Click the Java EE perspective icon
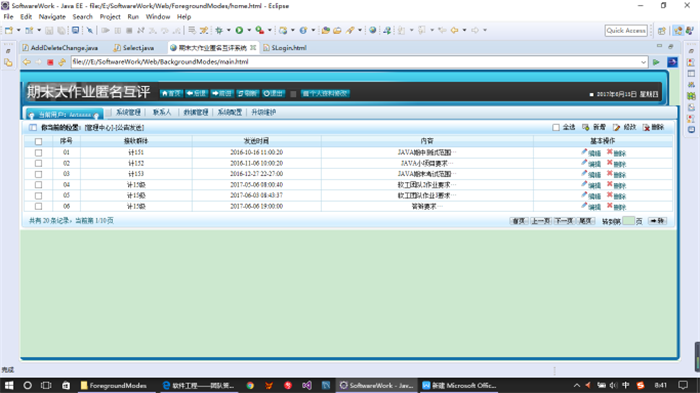 (679, 30)
